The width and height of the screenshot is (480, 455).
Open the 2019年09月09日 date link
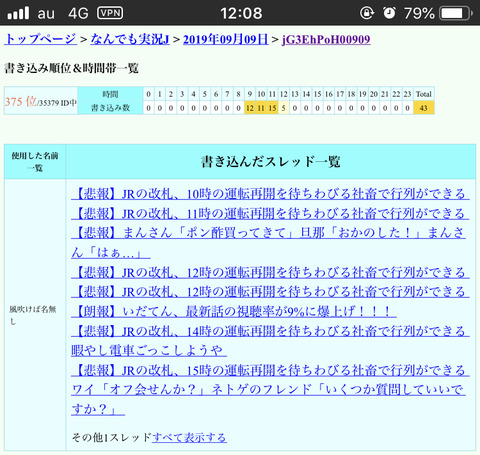click(225, 39)
